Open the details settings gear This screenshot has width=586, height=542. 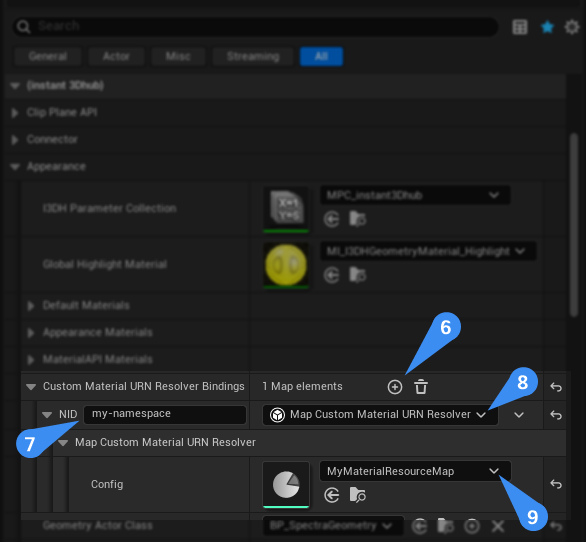click(572, 27)
